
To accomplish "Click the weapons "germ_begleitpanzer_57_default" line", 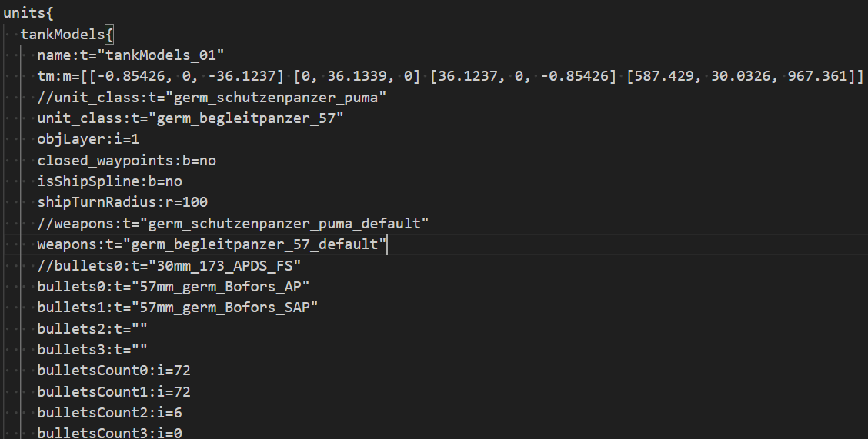I will coord(212,244).
